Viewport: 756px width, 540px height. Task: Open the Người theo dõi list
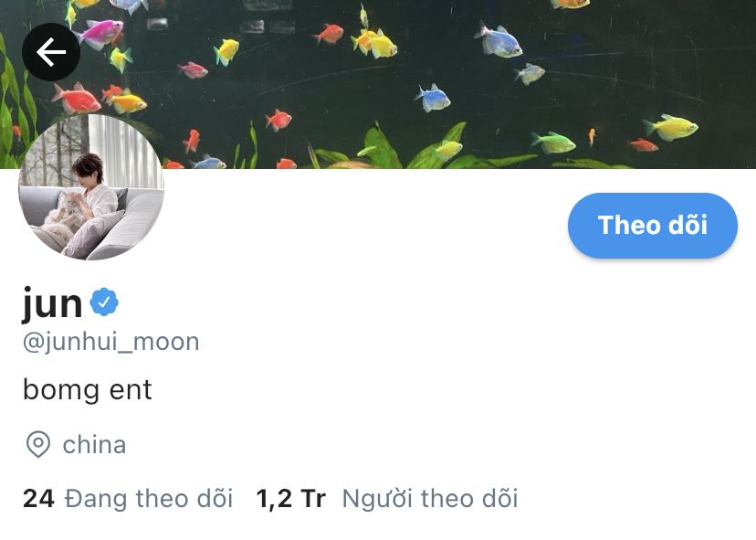coord(429,498)
